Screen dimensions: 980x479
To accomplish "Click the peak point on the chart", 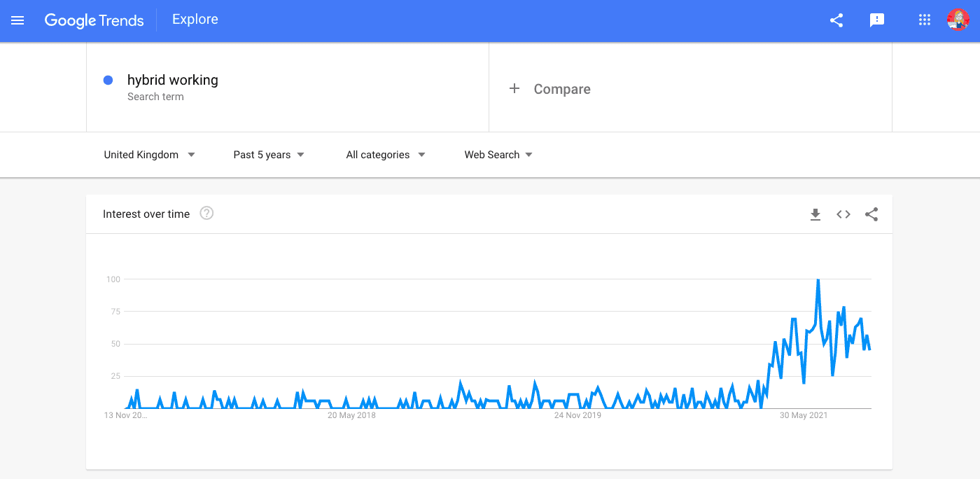I will coord(818,280).
